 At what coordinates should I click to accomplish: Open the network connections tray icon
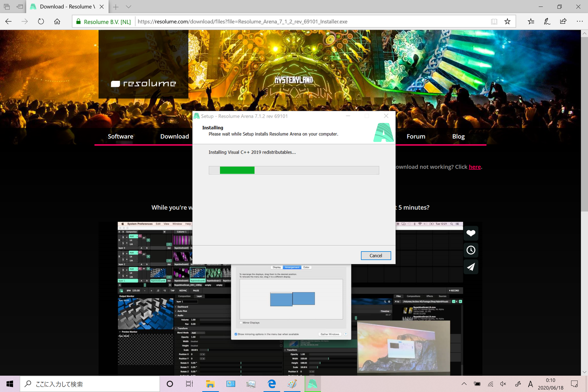coord(490,384)
